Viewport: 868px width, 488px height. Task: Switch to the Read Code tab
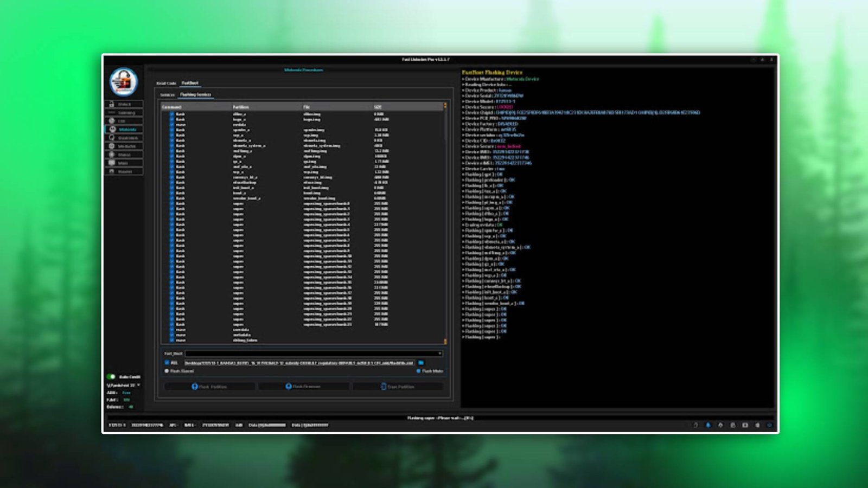point(167,82)
